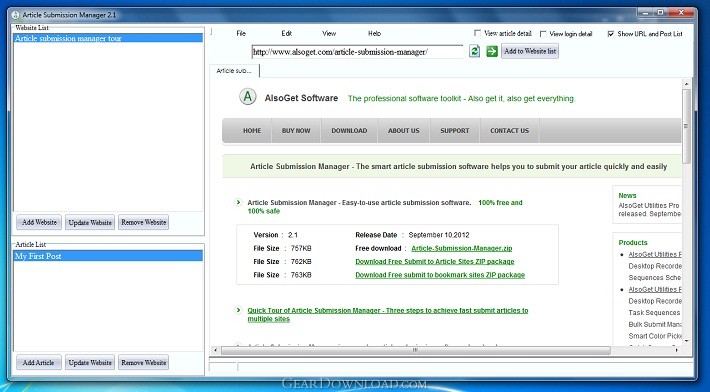The width and height of the screenshot is (710, 392).
Task: Open the Quick Tour of Article Submission Manager link
Action: pos(388,315)
